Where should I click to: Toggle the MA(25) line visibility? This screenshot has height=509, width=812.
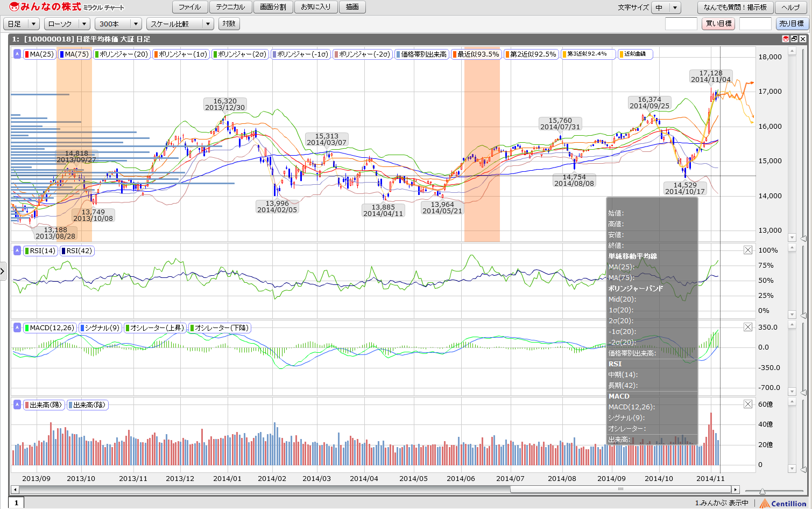click(x=40, y=54)
